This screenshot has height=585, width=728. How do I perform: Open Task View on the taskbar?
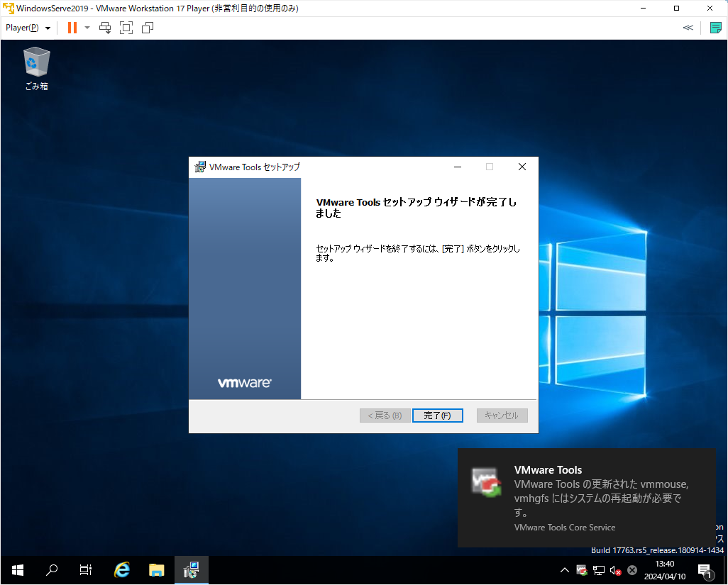[85, 570]
